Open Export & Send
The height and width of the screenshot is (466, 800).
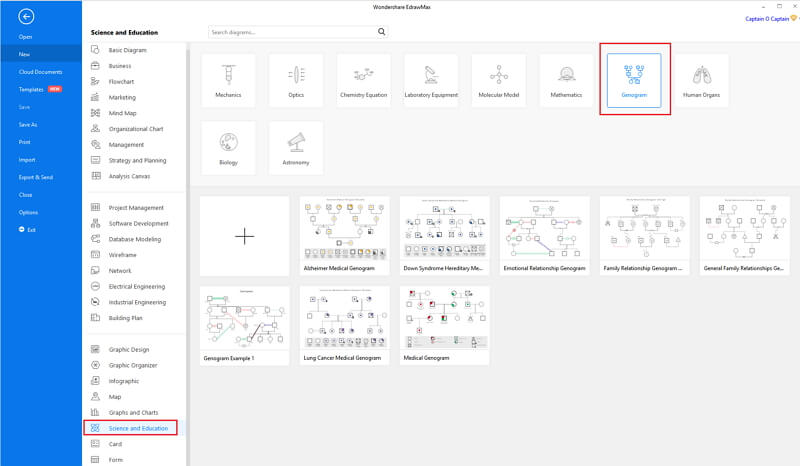pos(36,177)
